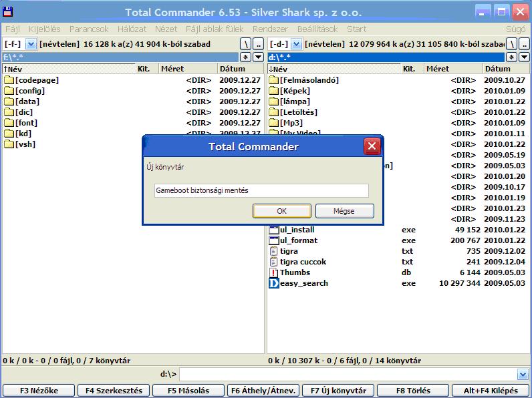Click the Thumbs db file icon
This screenshot has width=532, height=398.
pyautogui.click(x=274, y=272)
